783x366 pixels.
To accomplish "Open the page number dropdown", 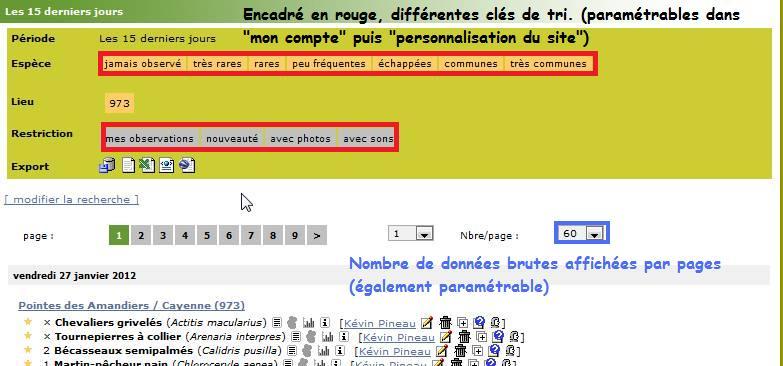I will [410, 233].
